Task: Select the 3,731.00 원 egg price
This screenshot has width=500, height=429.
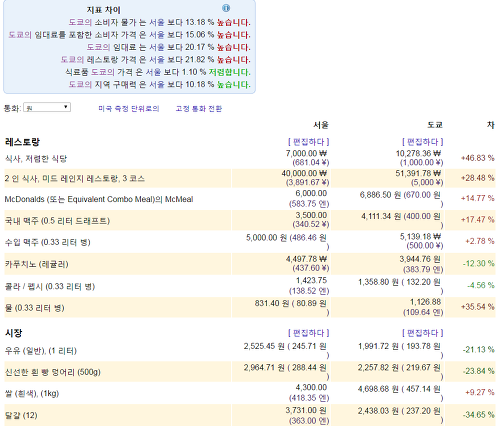Action: 306,410
